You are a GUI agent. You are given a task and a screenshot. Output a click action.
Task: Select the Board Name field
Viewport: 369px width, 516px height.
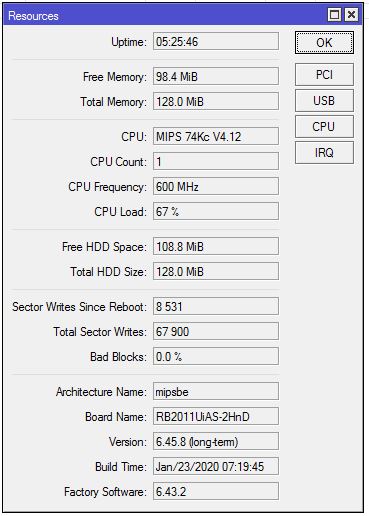click(216, 416)
